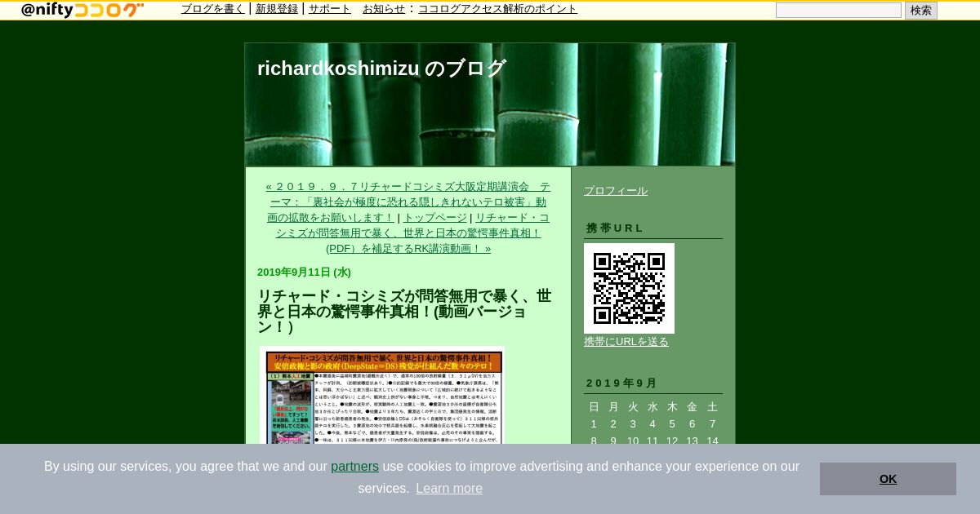
Task: Click the 検索 search button
Action: click(920, 11)
